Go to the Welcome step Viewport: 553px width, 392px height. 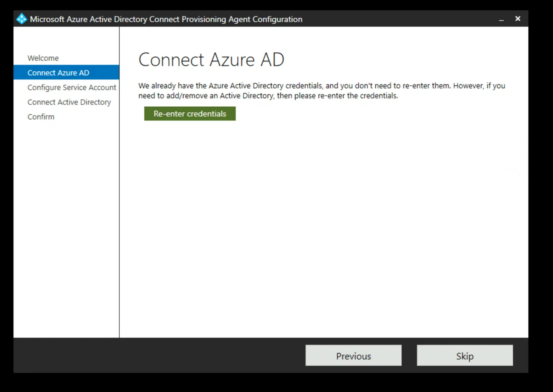(x=43, y=58)
